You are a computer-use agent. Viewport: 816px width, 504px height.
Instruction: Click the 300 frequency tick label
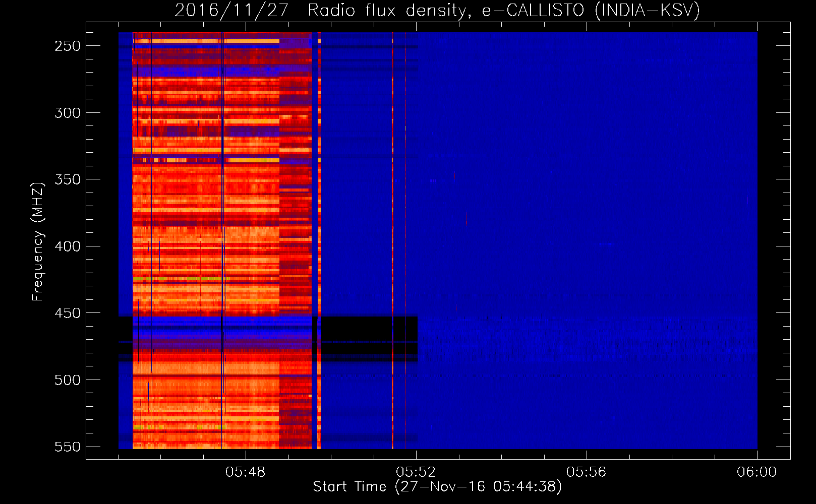click(68, 113)
